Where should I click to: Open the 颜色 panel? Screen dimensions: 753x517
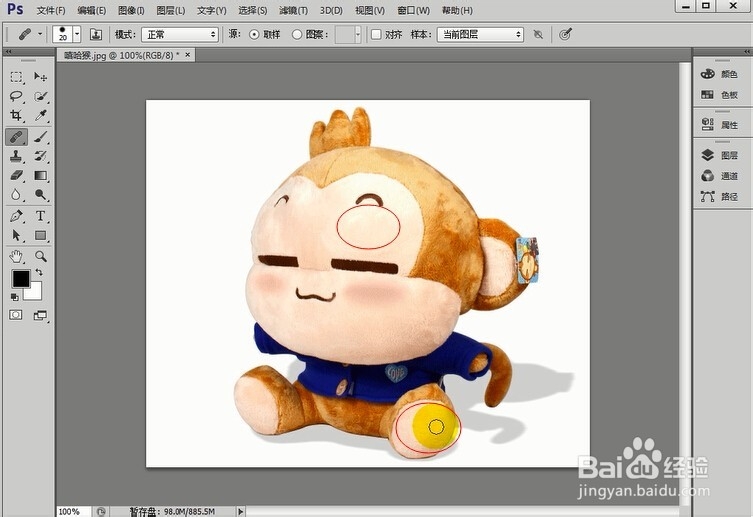point(720,74)
